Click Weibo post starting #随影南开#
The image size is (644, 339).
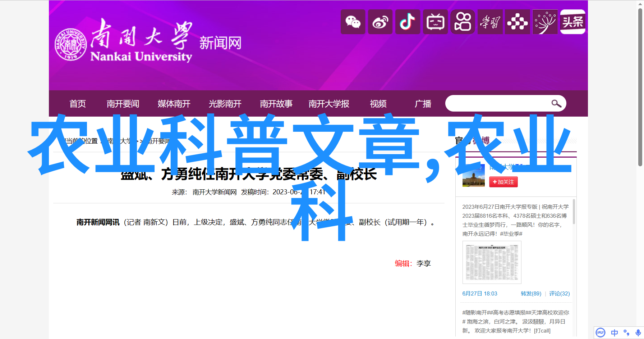(516, 321)
